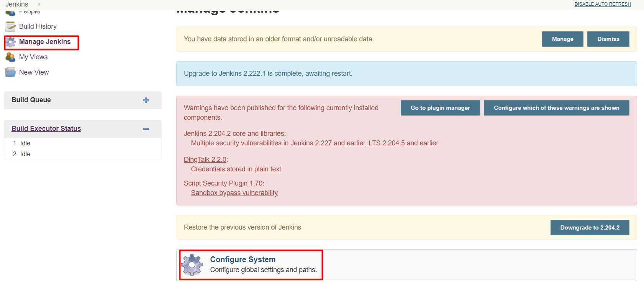Image resolution: width=644 pixels, height=282 pixels.
Task: Create a New View
Action: point(34,72)
